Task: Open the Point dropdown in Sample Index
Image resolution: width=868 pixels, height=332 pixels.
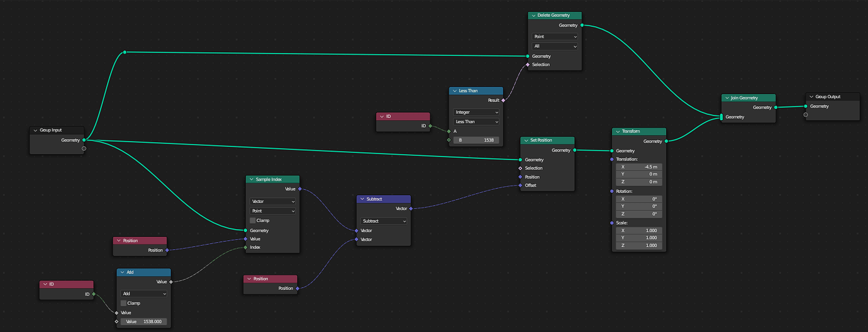Action: [273, 211]
